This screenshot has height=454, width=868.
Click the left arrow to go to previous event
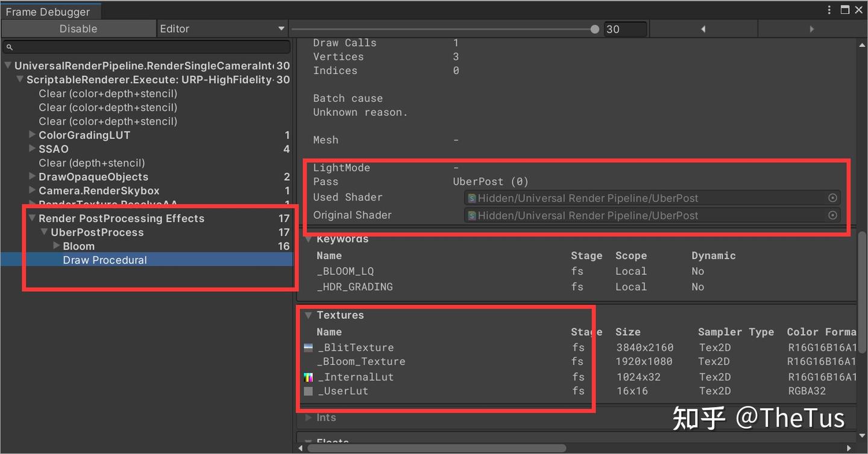(703, 28)
